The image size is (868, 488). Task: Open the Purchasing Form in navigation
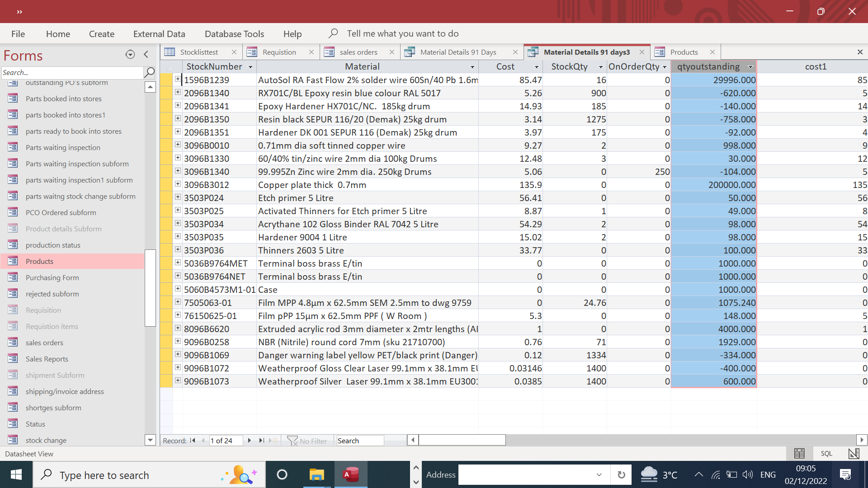[x=52, y=277]
